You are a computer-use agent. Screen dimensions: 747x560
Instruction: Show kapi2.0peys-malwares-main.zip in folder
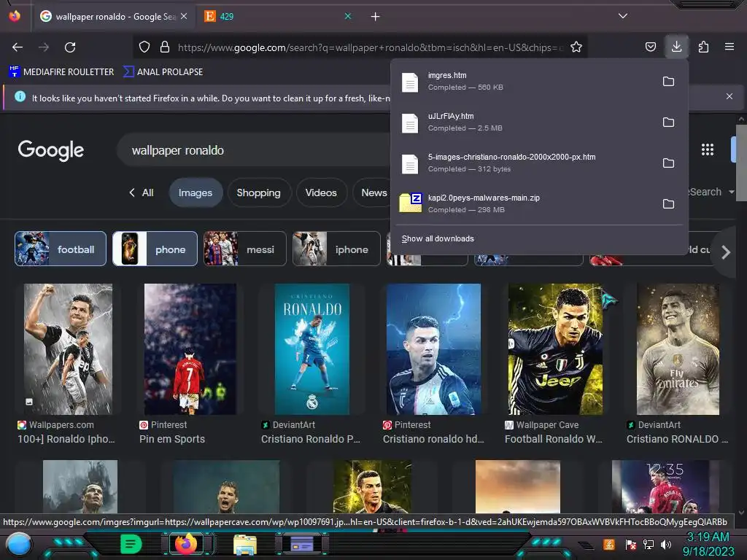[668, 204]
